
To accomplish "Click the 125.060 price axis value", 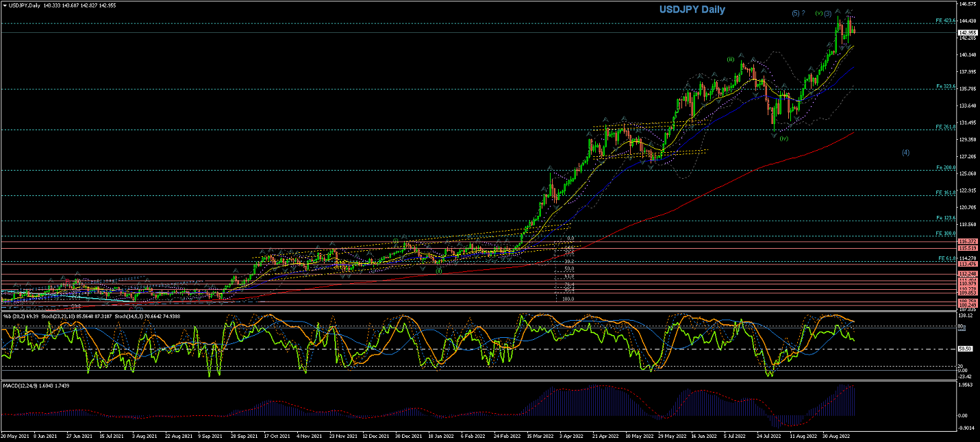I will 968,173.
